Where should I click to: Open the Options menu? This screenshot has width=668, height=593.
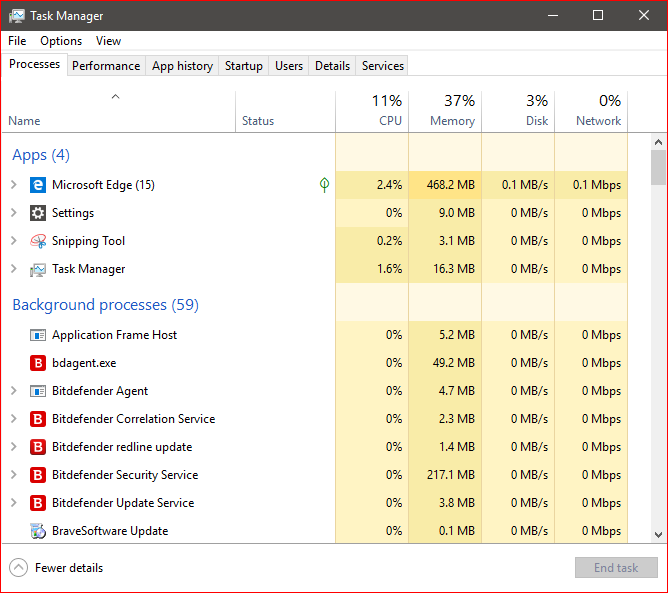click(61, 41)
